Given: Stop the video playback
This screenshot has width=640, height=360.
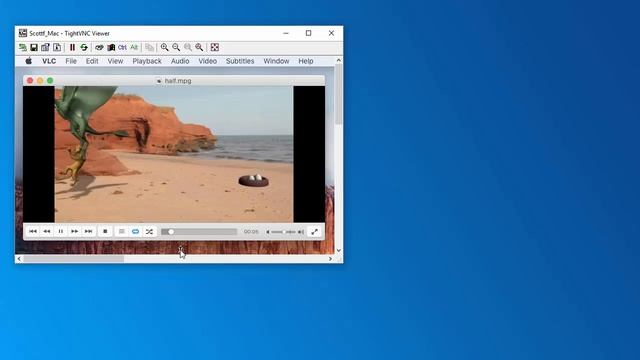Looking at the screenshot, I should [x=105, y=231].
